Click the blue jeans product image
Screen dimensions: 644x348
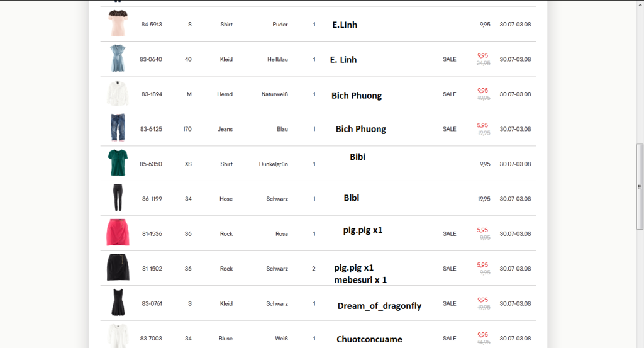pyautogui.click(x=118, y=128)
